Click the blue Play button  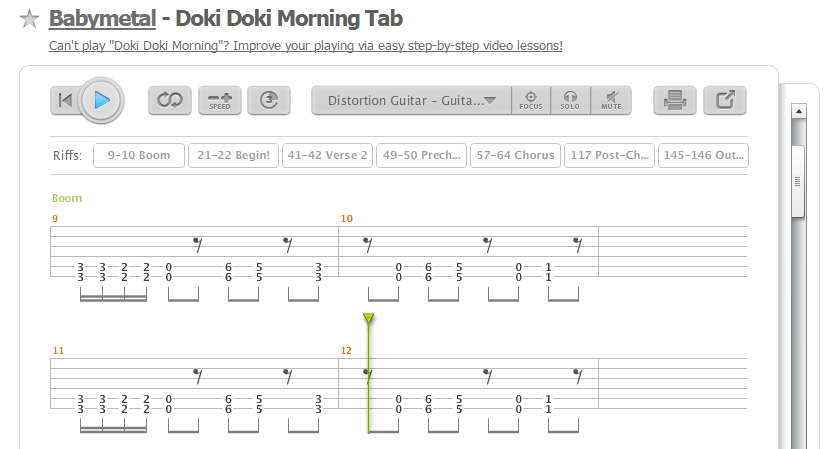101,100
